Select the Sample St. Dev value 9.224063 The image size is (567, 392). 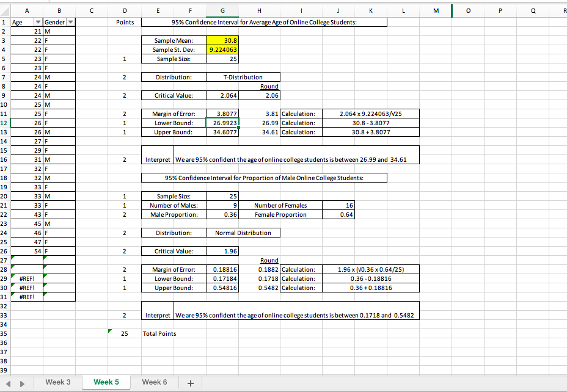point(222,49)
